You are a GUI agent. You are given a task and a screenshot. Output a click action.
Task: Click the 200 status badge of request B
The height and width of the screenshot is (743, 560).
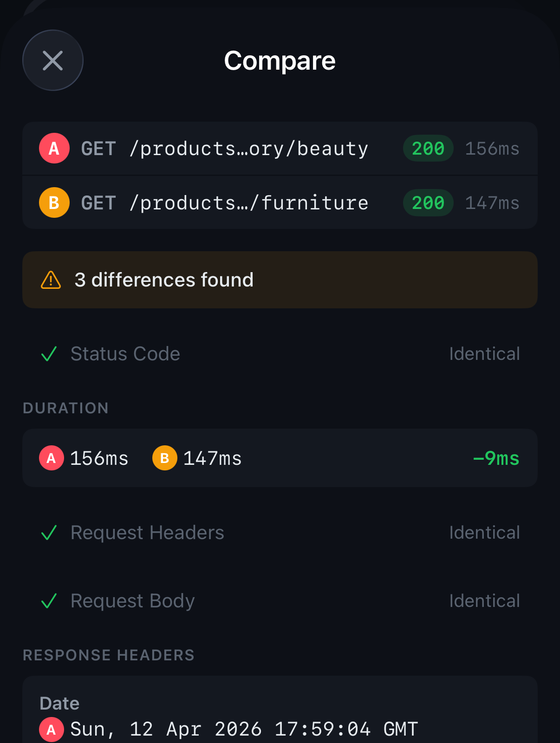click(x=428, y=203)
